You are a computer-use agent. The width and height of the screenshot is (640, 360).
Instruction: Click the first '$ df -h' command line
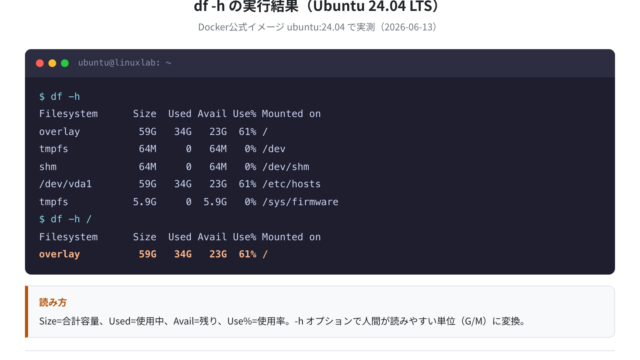[60, 97]
